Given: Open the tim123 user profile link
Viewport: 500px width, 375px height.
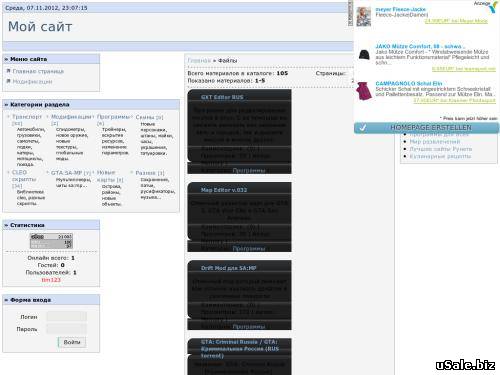Looking at the screenshot, I should 51,280.
